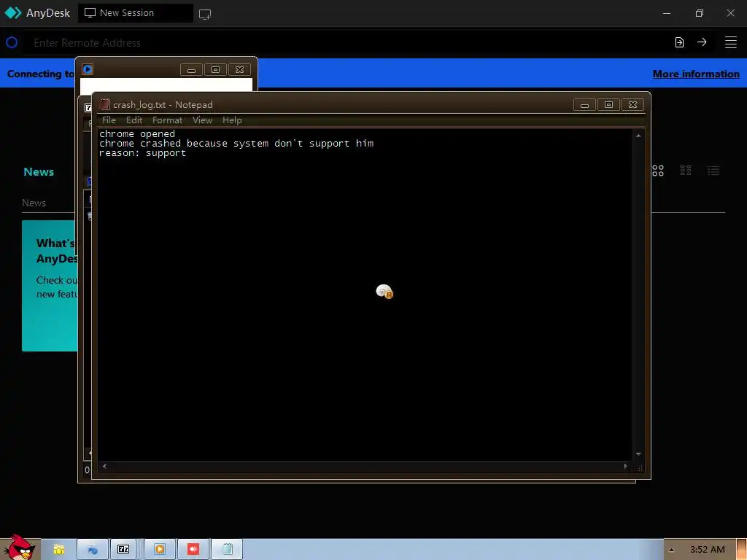This screenshot has height=560, width=747.
Task: Open the file explorer taskbar icon
Action: point(58,550)
